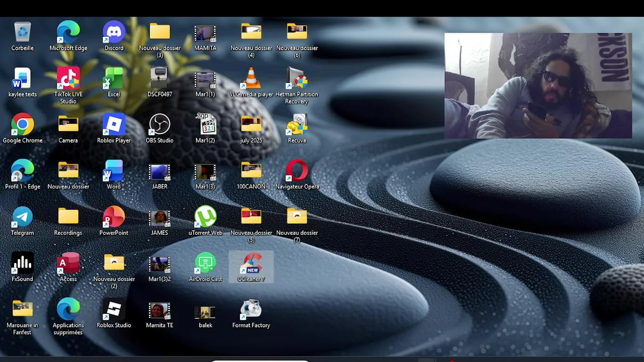This screenshot has width=644, height=362.
Task: Open the Nouveau dossier (5) folder
Action: [x=251, y=217]
